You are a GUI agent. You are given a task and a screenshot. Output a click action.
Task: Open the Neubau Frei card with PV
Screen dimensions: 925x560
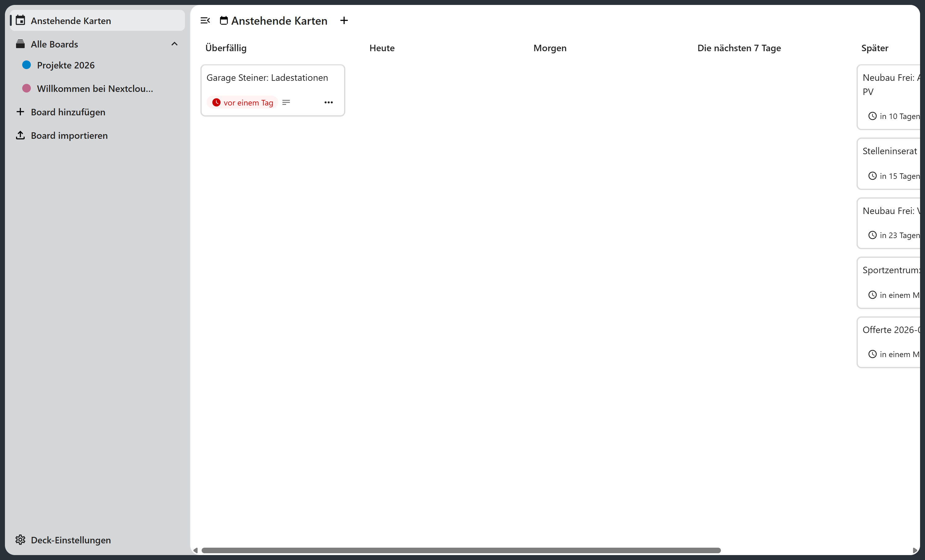(x=889, y=97)
